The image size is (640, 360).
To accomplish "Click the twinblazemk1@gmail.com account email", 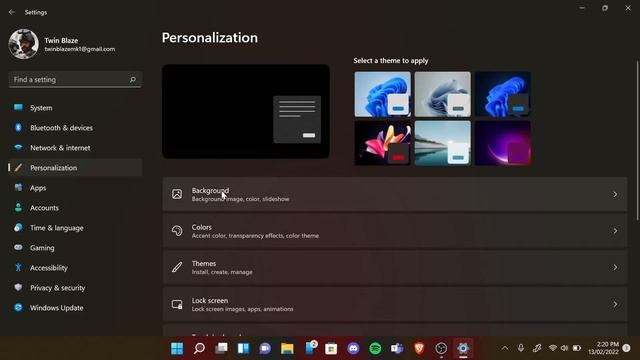I will (80, 49).
